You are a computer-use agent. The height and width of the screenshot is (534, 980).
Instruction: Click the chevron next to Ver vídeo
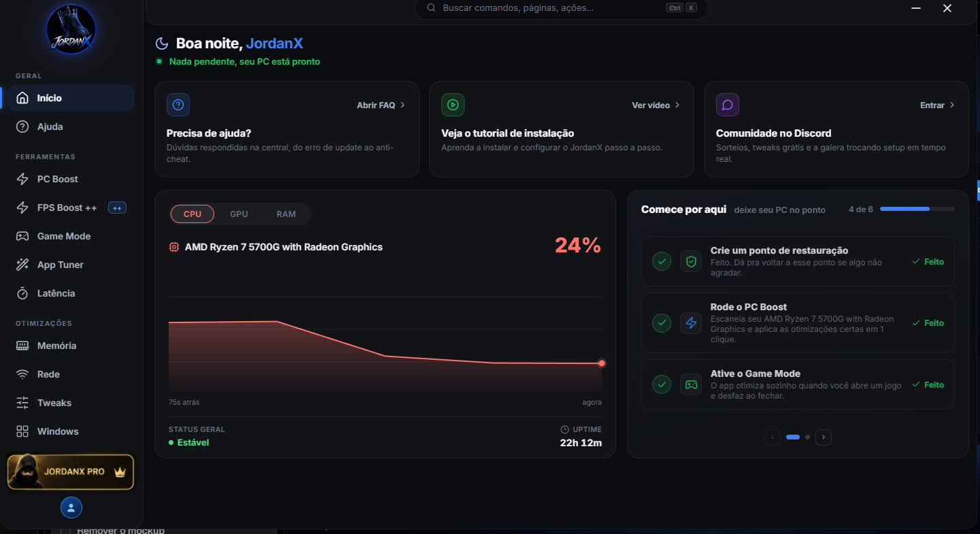tap(677, 105)
